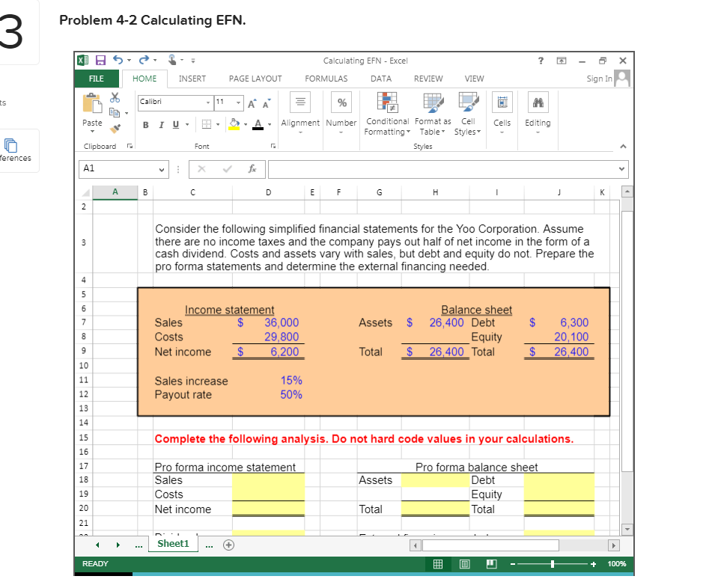Click the Format as Table icon
The height and width of the screenshot is (588, 718).
click(432, 105)
